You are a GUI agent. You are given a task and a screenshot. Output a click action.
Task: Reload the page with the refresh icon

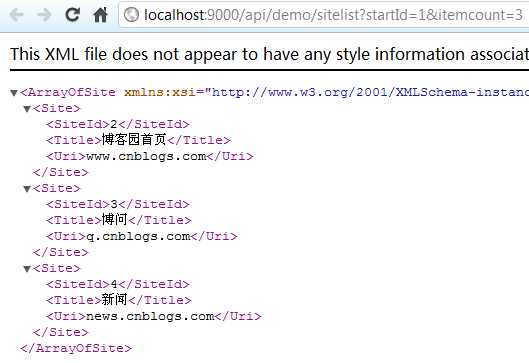tap(72, 15)
